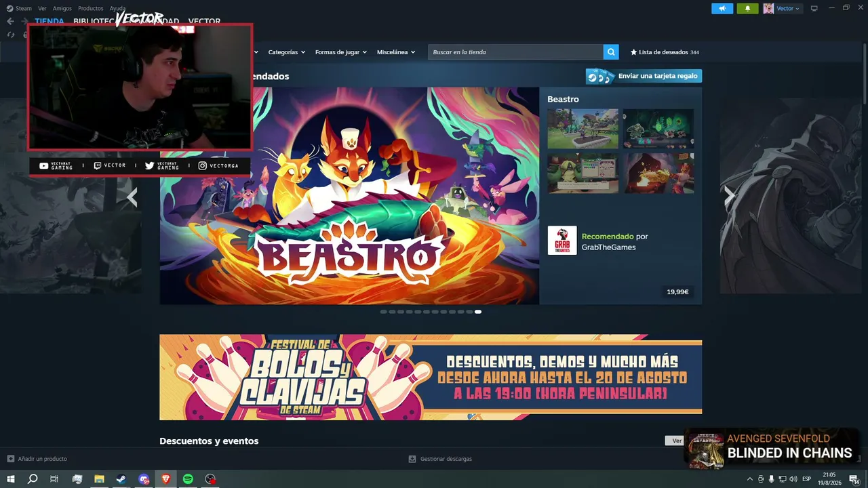Switch to Big Picture mode monitor icon
The width and height of the screenshot is (868, 488).
coord(814,9)
